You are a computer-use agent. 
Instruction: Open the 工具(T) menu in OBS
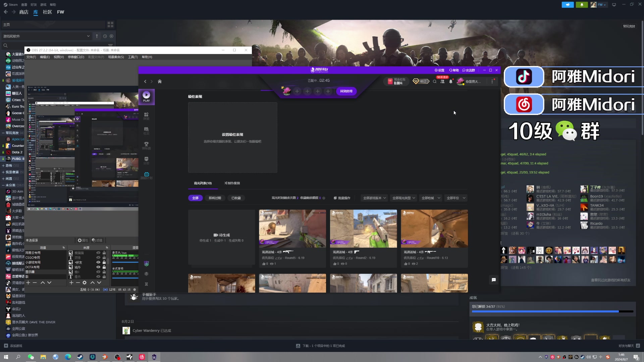tap(133, 57)
